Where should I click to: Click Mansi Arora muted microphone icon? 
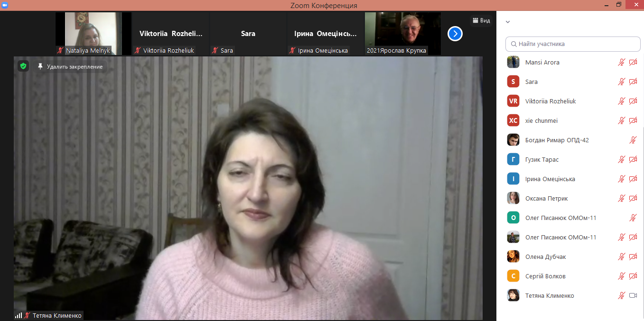click(621, 62)
